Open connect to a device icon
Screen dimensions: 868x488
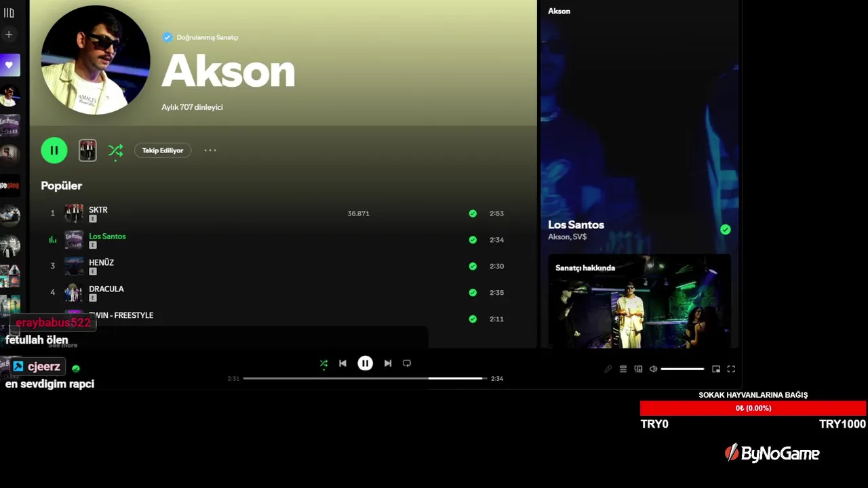(x=638, y=369)
